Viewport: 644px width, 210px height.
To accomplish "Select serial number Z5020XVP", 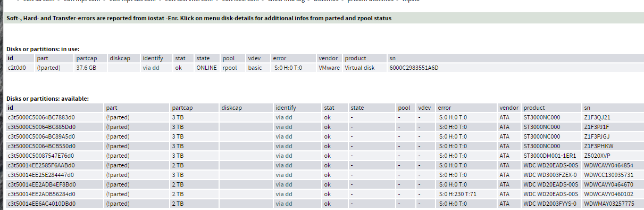I will [598, 156].
